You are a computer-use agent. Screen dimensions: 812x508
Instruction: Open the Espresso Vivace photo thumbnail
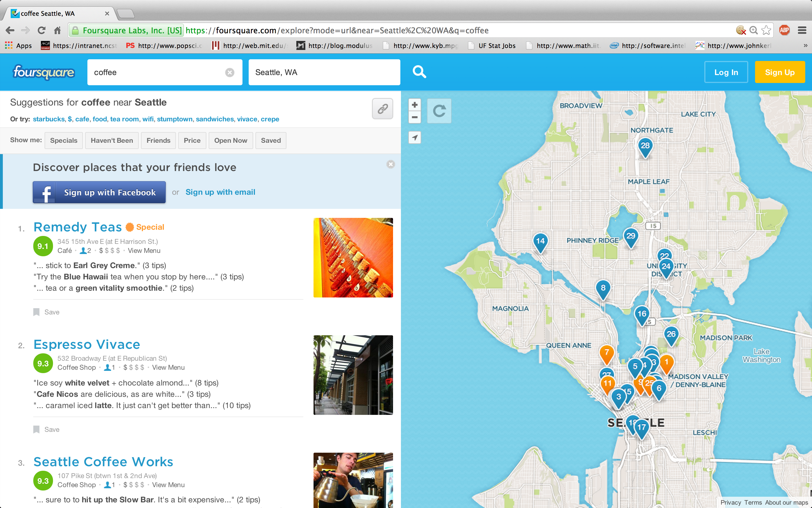pyautogui.click(x=353, y=375)
